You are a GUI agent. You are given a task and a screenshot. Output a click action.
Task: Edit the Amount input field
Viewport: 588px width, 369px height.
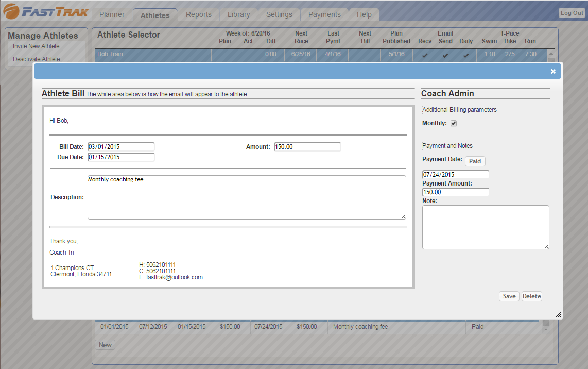pyautogui.click(x=307, y=147)
